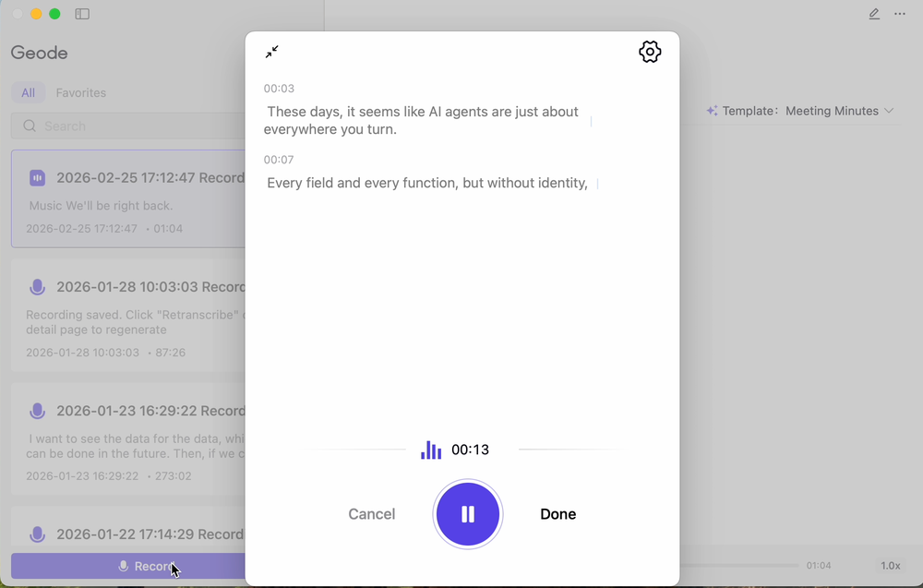Viewport: 923px width, 588px height.
Task: Collapse the recording popup using the shrink arrows icon
Action: point(272,52)
